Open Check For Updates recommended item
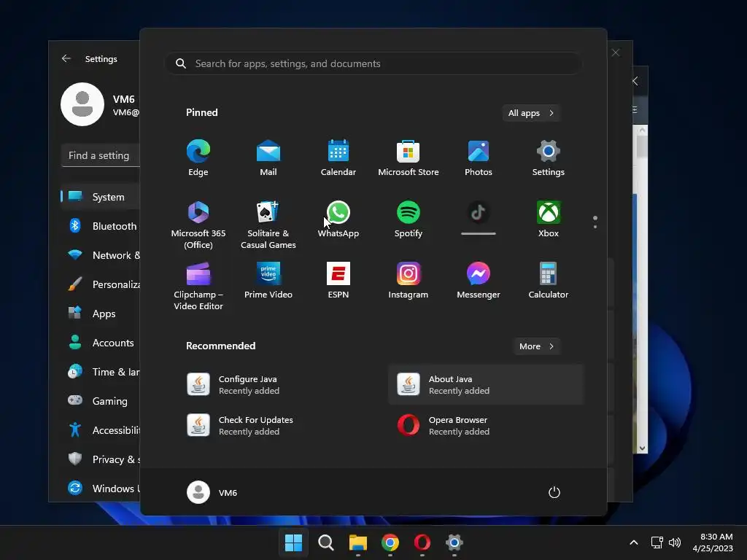Image resolution: width=747 pixels, height=560 pixels. click(276, 426)
